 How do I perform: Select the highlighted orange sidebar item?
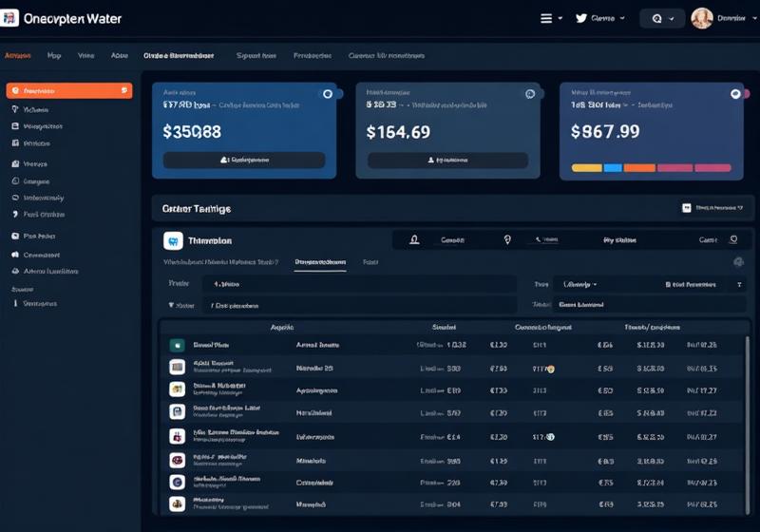(x=68, y=91)
